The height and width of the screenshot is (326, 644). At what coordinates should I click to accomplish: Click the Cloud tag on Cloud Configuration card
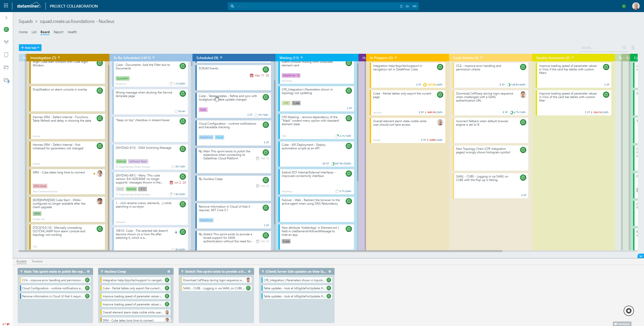(219, 137)
